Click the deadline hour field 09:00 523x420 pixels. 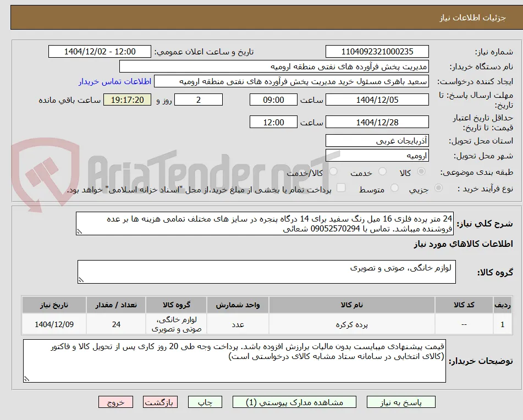(x=273, y=100)
